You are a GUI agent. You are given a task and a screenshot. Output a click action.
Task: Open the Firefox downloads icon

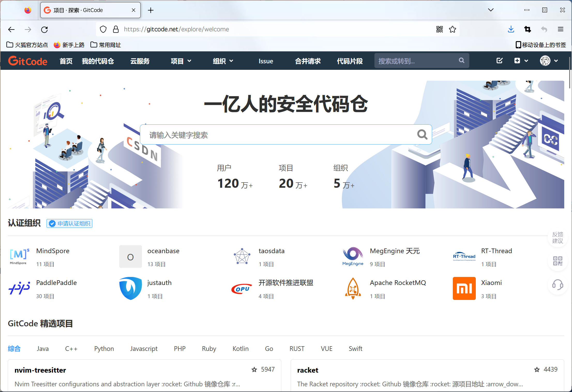pyautogui.click(x=511, y=29)
